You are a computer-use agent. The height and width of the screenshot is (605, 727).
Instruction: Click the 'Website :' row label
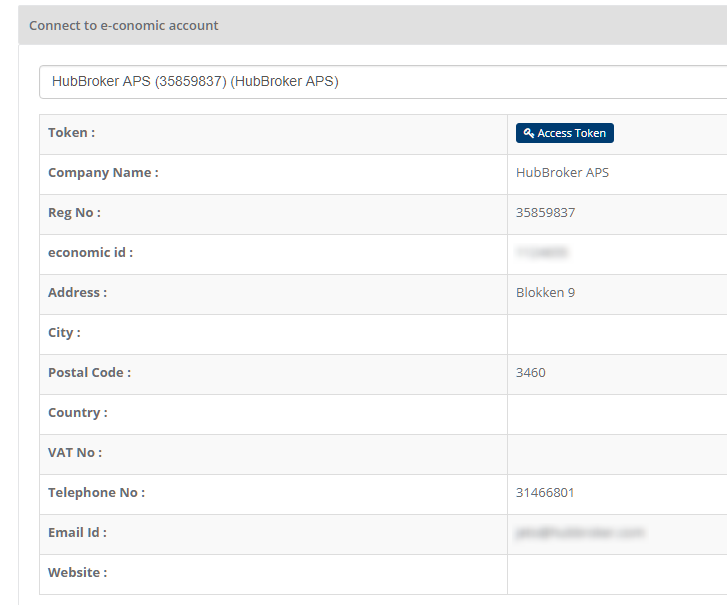click(77, 573)
